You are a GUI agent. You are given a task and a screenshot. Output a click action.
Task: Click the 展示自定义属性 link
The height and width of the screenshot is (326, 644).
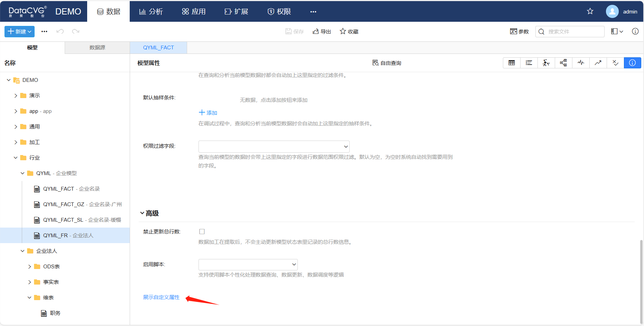(161, 297)
